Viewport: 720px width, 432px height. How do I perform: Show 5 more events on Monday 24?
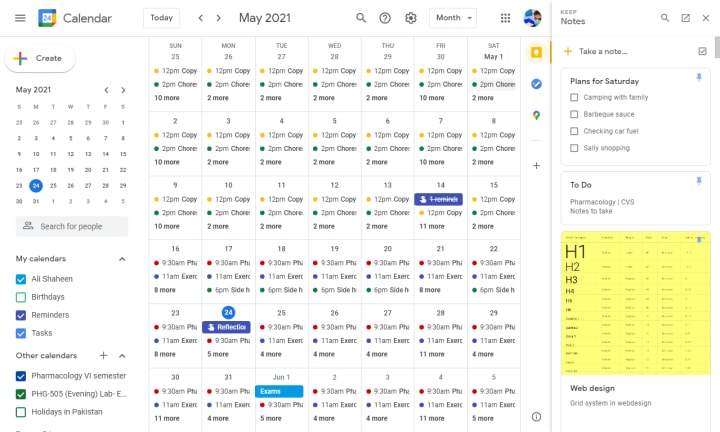218,354
